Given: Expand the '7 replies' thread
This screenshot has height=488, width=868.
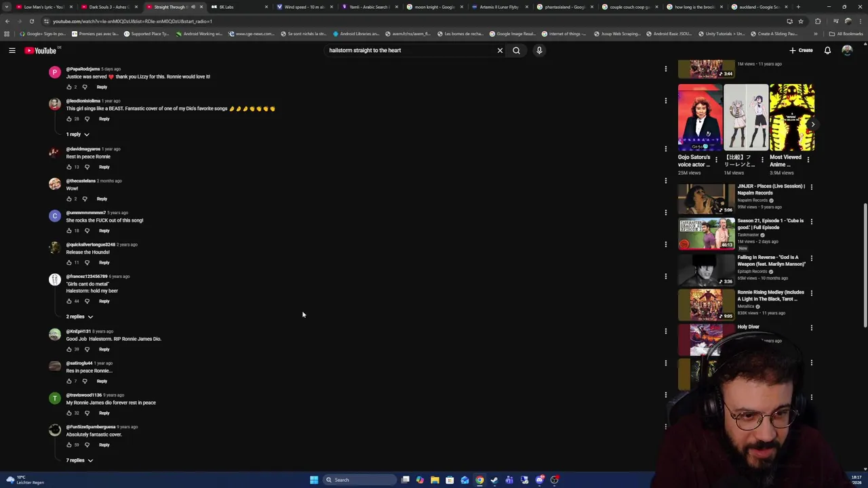Looking at the screenshot, I should 79,460.
